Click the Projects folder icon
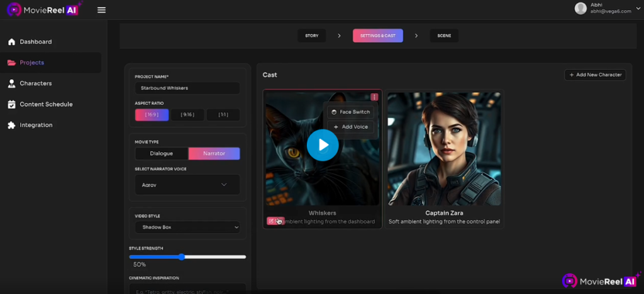Viewport: 644px width, 294px height. [x=11, y=63]
